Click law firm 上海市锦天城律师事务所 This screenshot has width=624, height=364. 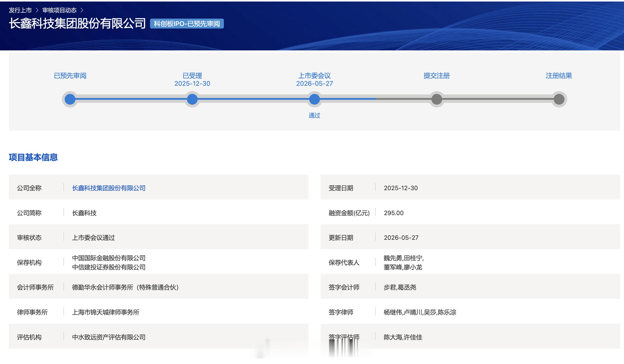pyautogui.click(x=106, y=312)
